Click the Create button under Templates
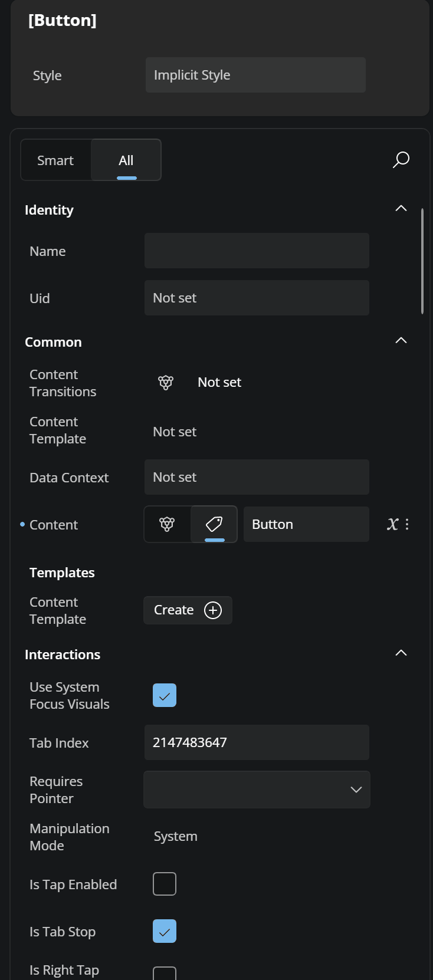The image size is (433, 980). click(188, 610)
